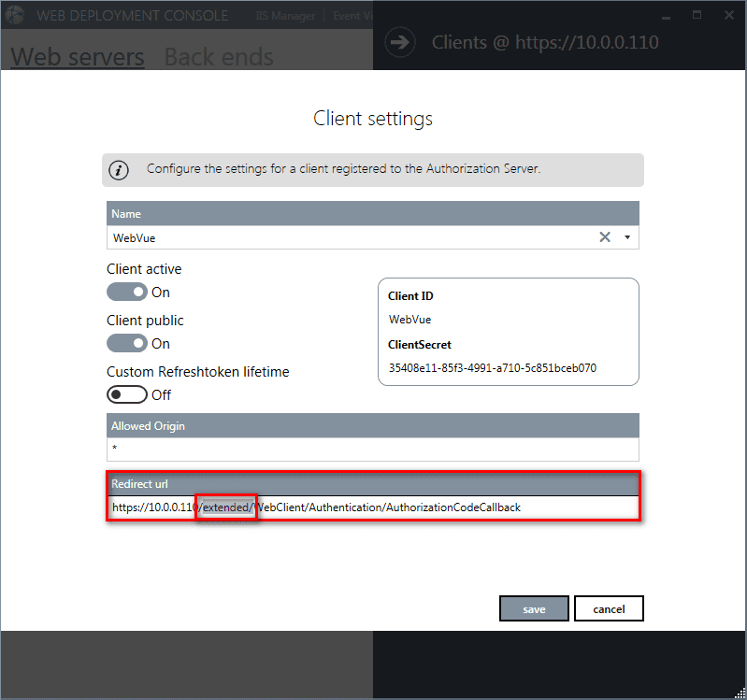Screen dimensions: 747x700
Task: Click the info icon in the settings banner
Action: click(119, 170)
